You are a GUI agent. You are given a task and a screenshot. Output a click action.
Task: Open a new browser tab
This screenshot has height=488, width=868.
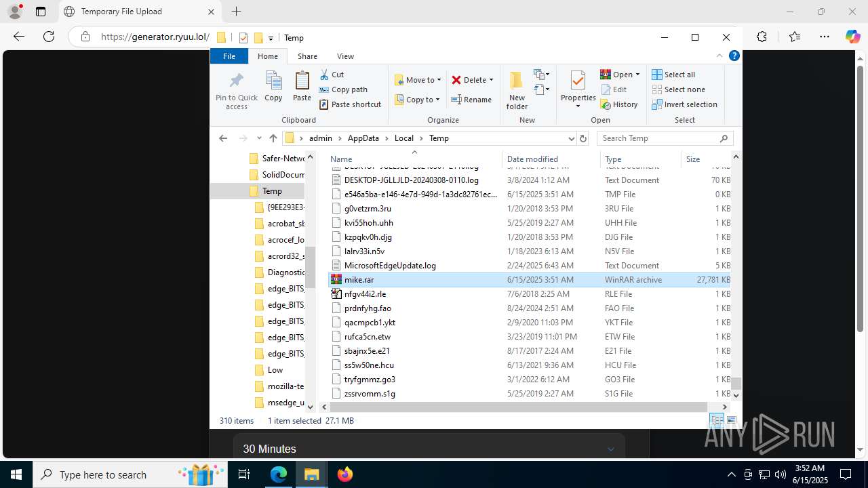tap(236, 12)
